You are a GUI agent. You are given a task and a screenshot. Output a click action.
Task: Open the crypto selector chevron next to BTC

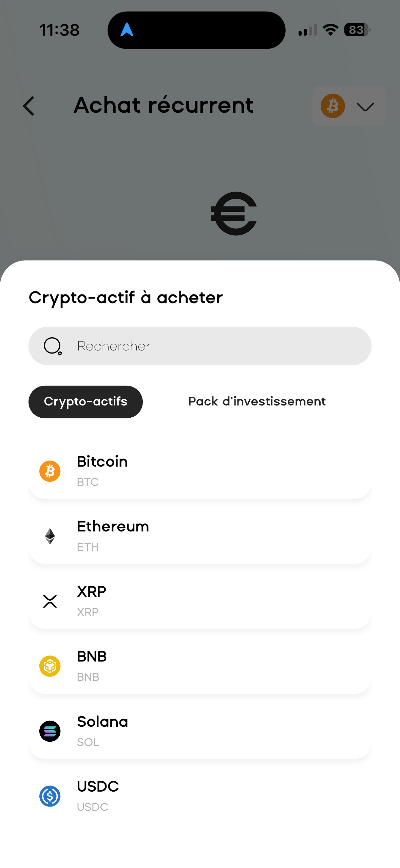(x=364, y=107)
